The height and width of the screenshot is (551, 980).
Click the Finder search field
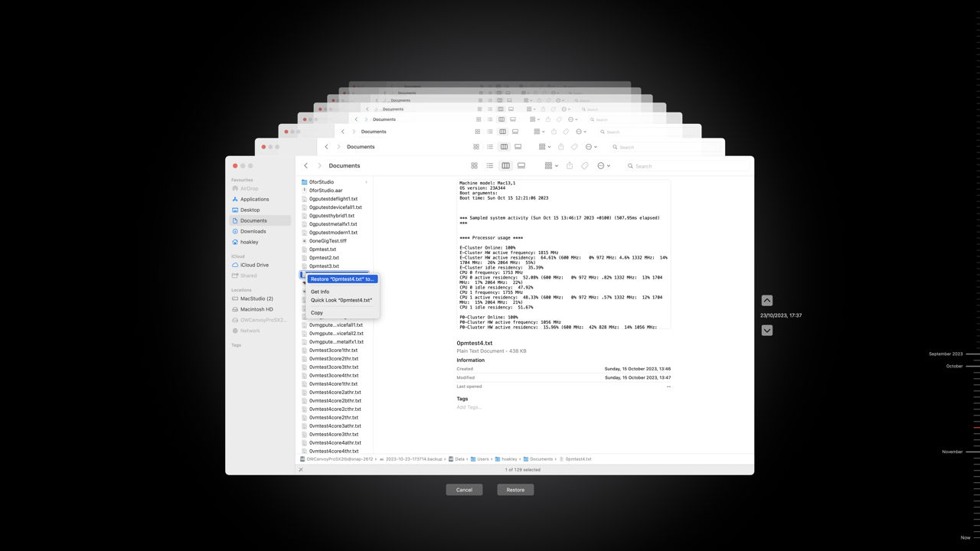coord(685,166)
